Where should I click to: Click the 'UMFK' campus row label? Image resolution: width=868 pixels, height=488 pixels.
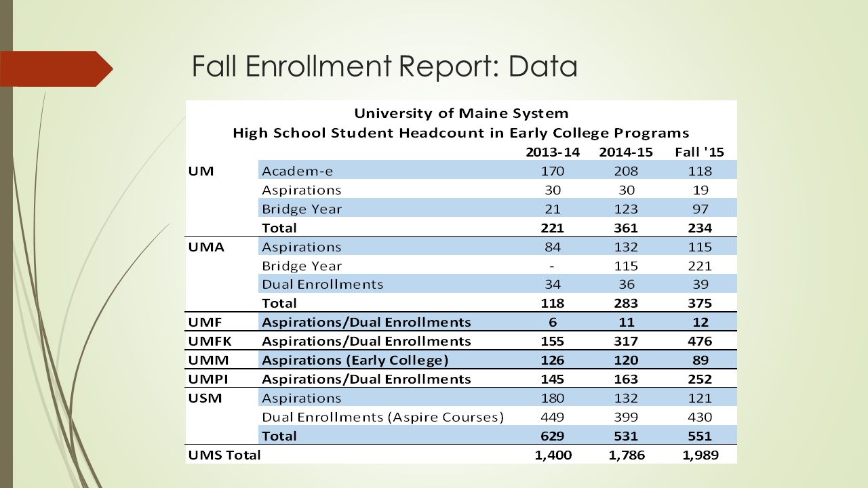210,340
